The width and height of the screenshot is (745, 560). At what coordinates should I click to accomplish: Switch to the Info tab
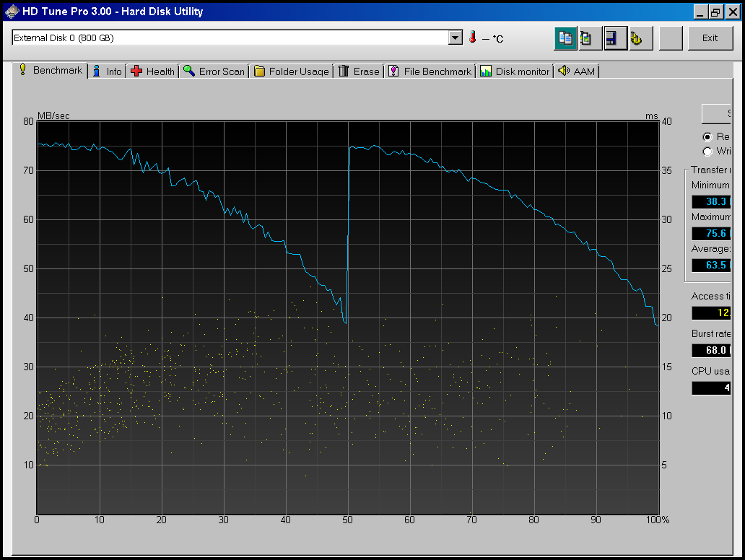[x=108, y=71]
